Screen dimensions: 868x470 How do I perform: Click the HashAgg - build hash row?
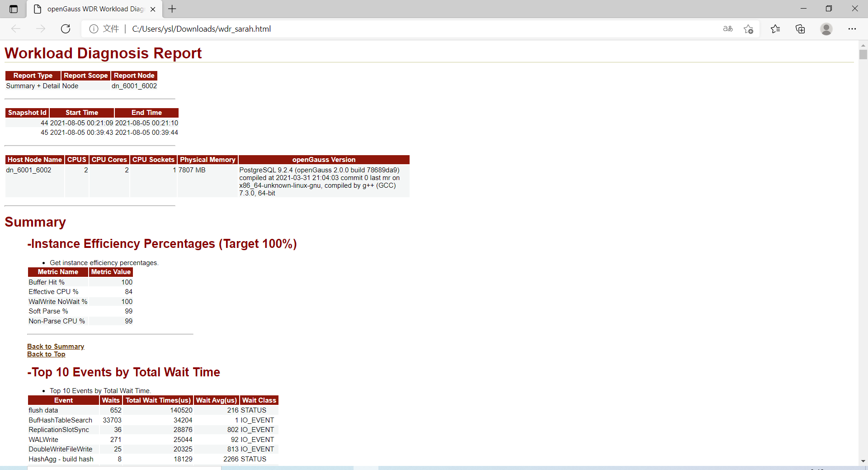tap(153, 459)
